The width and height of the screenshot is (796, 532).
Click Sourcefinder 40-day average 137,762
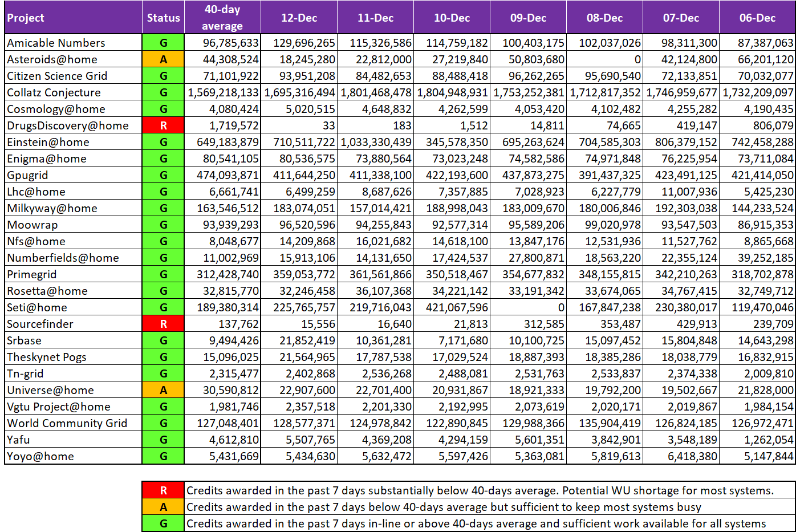222,324
